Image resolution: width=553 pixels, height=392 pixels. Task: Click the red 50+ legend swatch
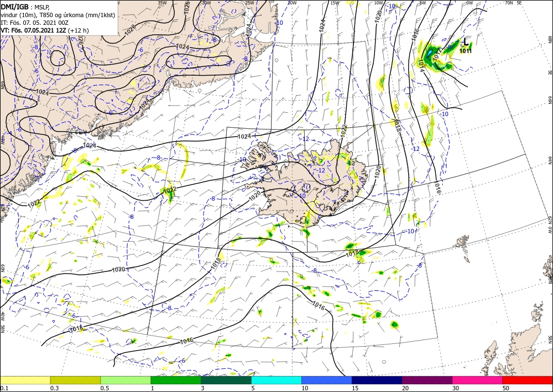tap(528, 380)
